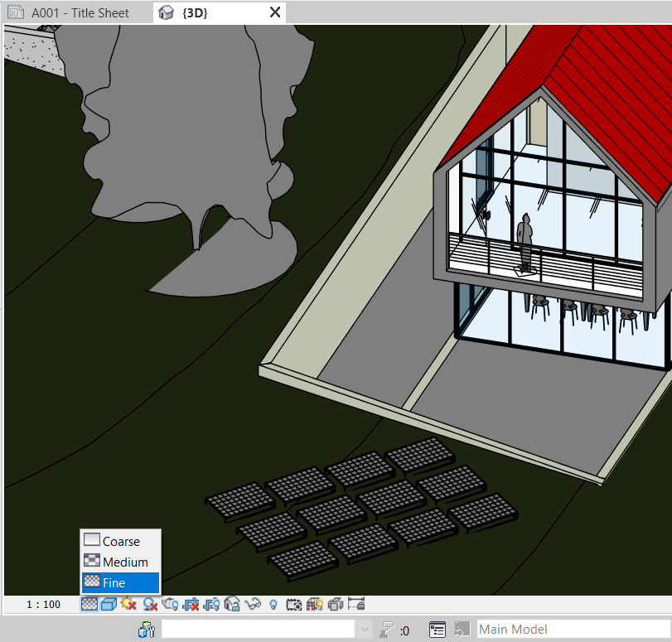Viewport: 672px width, 642px height.
Task: Open the Rendering dialog
Action: pos(171,604)
